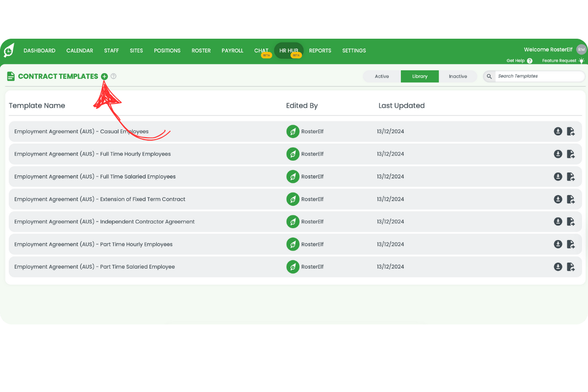Open the HR Hub menu
This screenshot has height=392, width=588.
tap(289, 50)
